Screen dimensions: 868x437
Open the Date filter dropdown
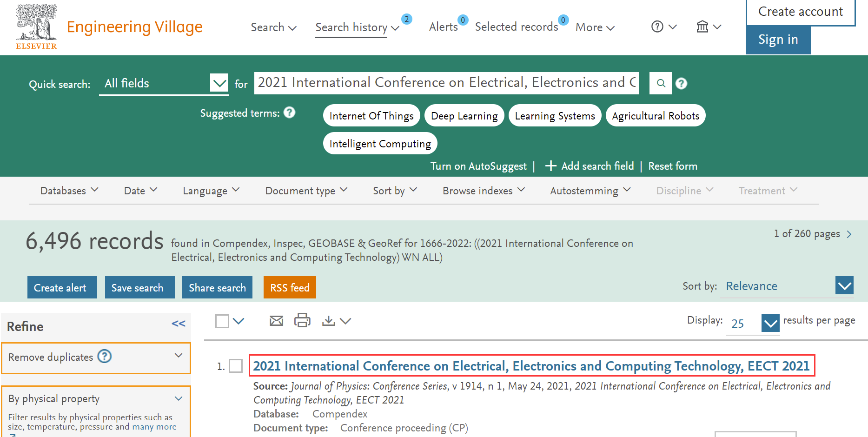tap(140, 191)
